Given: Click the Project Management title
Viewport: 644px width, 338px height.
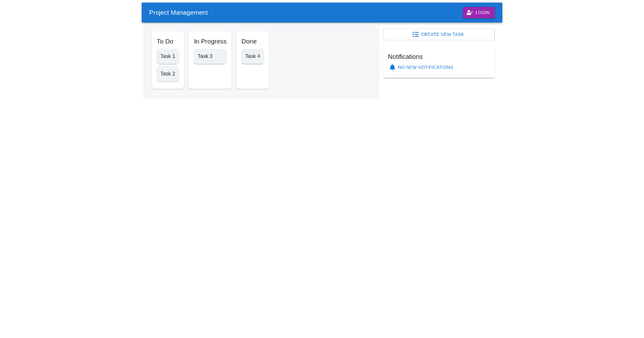Looking at the screenshot, I should [178, 12].
